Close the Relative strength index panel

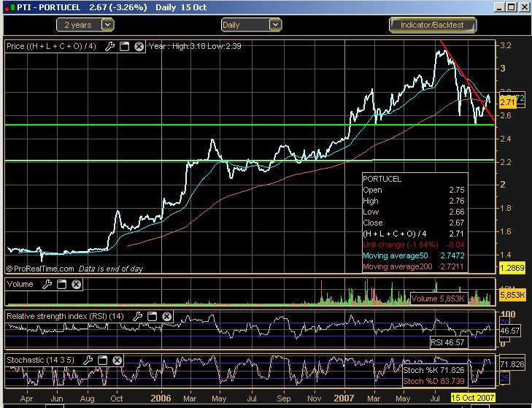click(166, 316)
